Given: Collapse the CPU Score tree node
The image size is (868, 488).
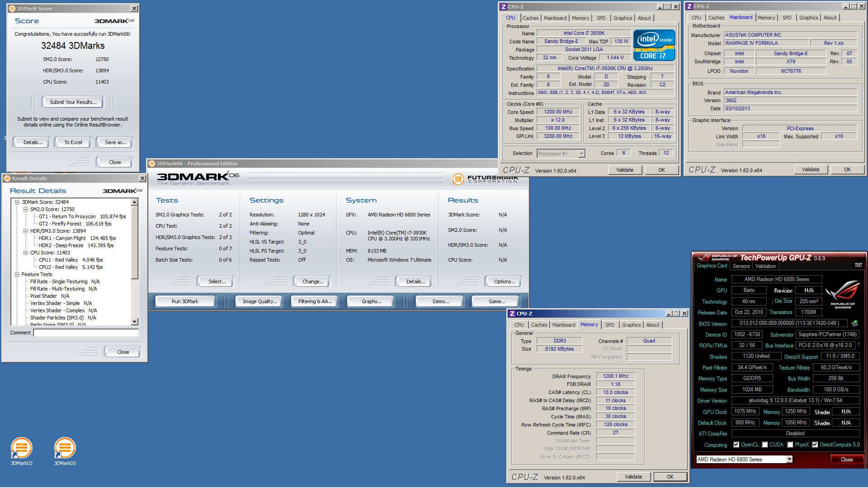Looking at the screenshot, I should 26,253.
